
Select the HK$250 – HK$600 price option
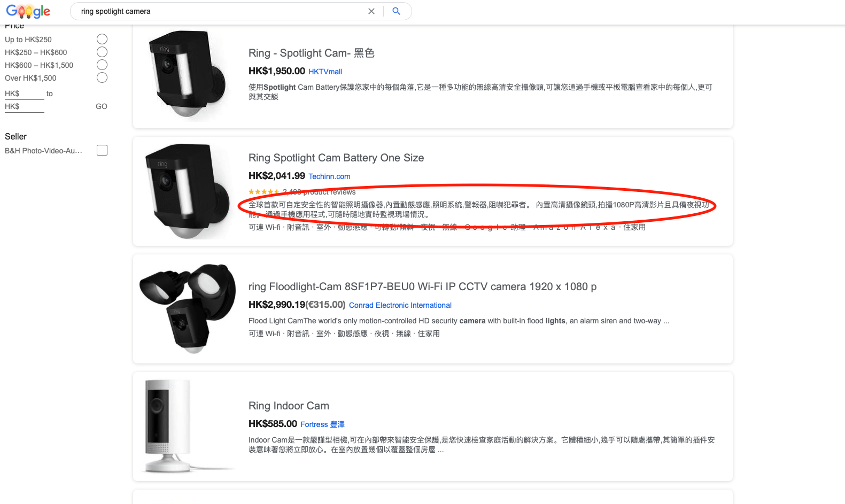102,52
